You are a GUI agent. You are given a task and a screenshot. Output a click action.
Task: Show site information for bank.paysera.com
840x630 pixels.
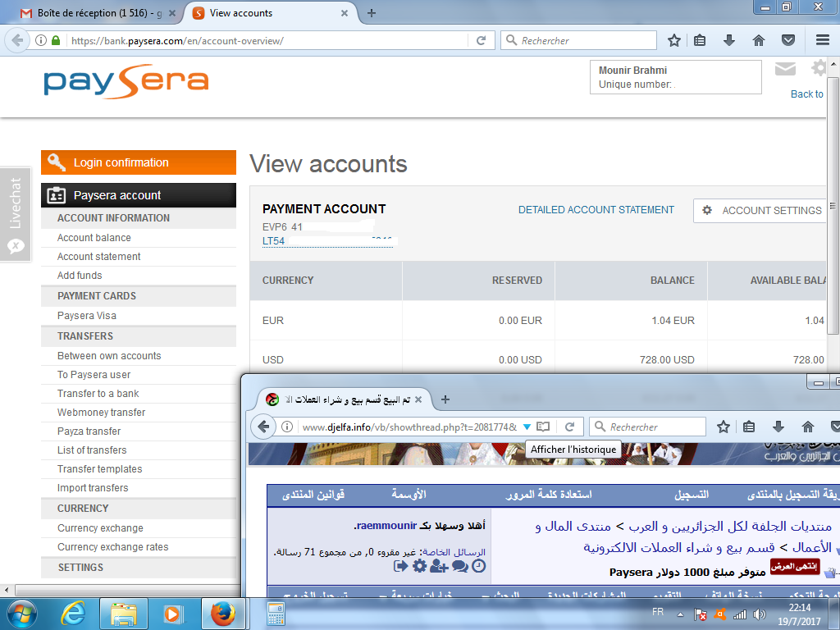[x=41, y=40]
